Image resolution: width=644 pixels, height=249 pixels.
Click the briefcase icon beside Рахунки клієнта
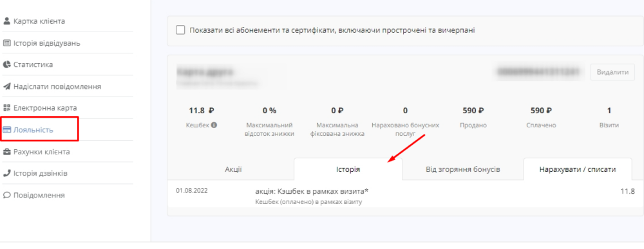point(6,152)
